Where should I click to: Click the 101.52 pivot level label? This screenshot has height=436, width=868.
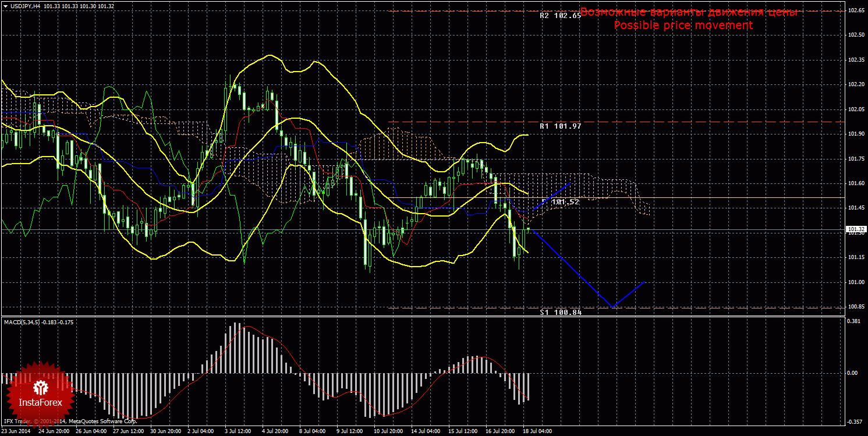(x=564, y=202)
